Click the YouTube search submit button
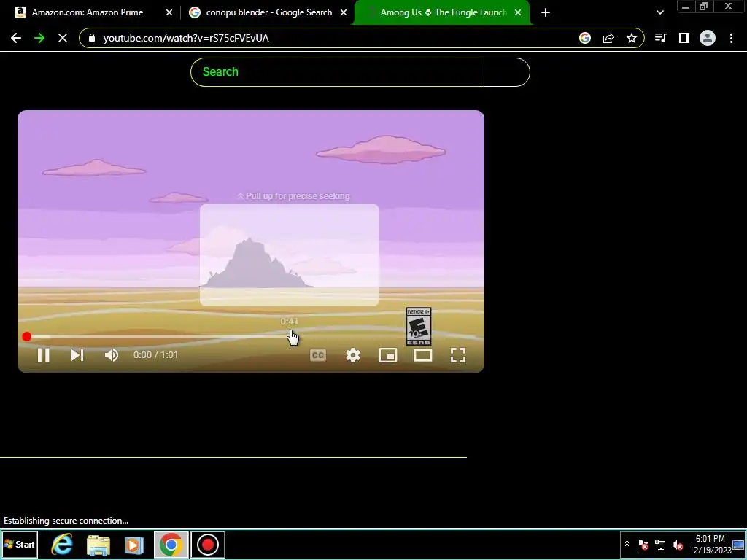The width and height of the screenshot is (747, 560). click(x=506, y=72)
